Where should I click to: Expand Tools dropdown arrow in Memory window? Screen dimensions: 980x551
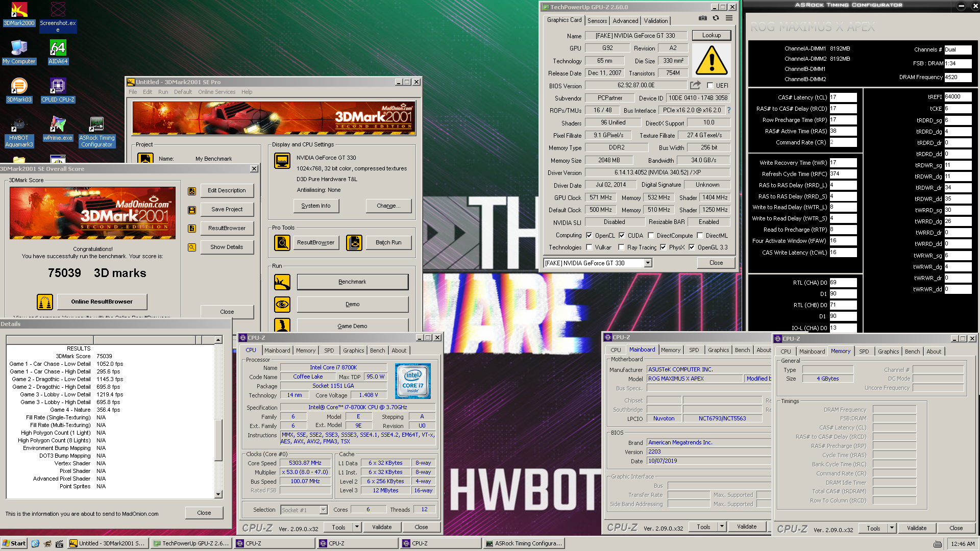[x=892, y=528]
